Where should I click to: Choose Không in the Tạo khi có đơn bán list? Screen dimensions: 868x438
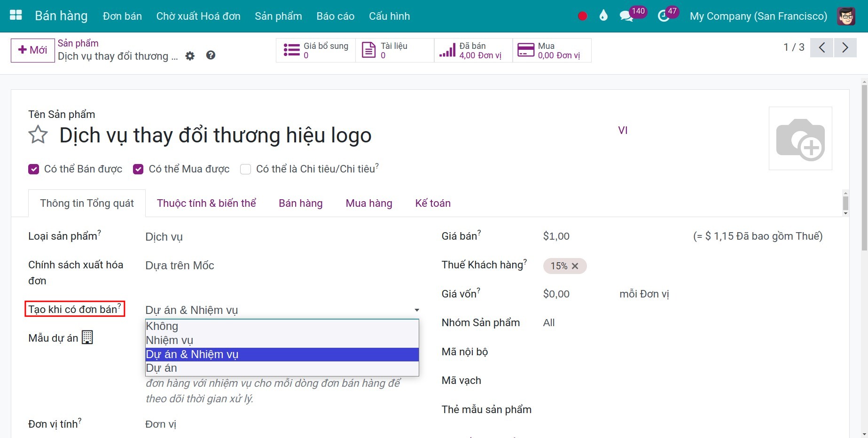coord(162,326)
